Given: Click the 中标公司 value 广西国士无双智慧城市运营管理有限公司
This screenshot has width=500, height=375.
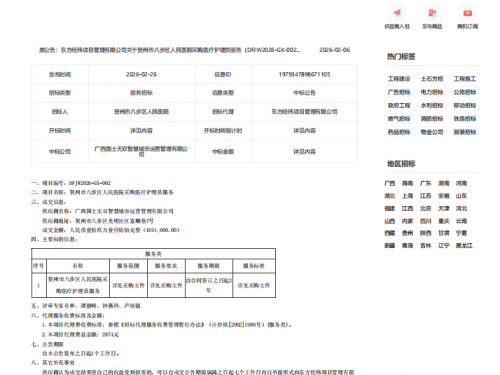Looking at the screenshot, I should (141, 151).
